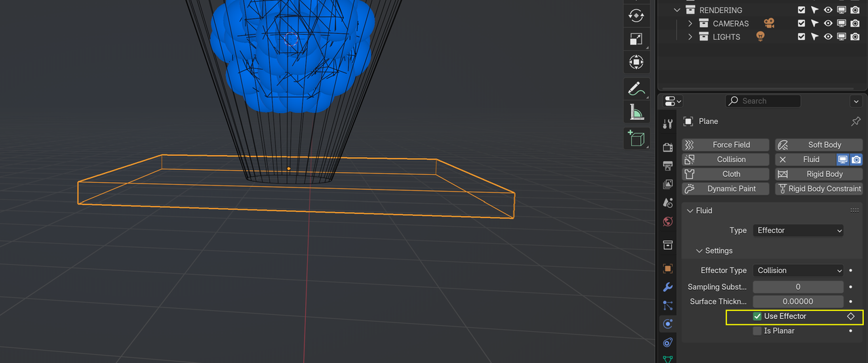Remove Fluid physics with the X button
Viewport: 868px width, 363px height.
(783, 160)
